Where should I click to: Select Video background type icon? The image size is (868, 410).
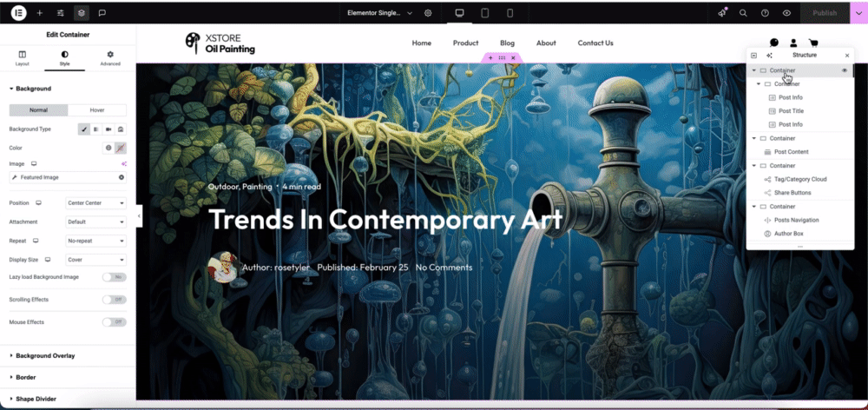pyautogui.click(x=108, y=129)
